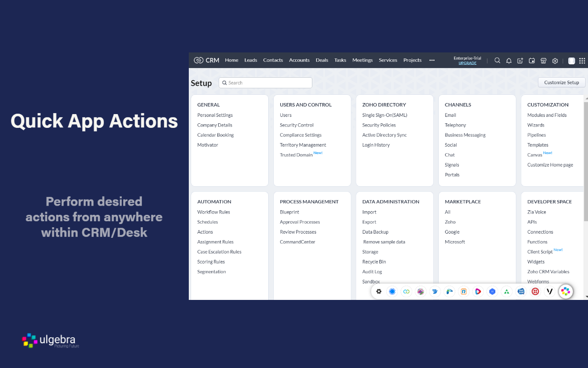Screen dimensions: 588x368
Task: Click the Setup search input field
Action: (265, 82)
